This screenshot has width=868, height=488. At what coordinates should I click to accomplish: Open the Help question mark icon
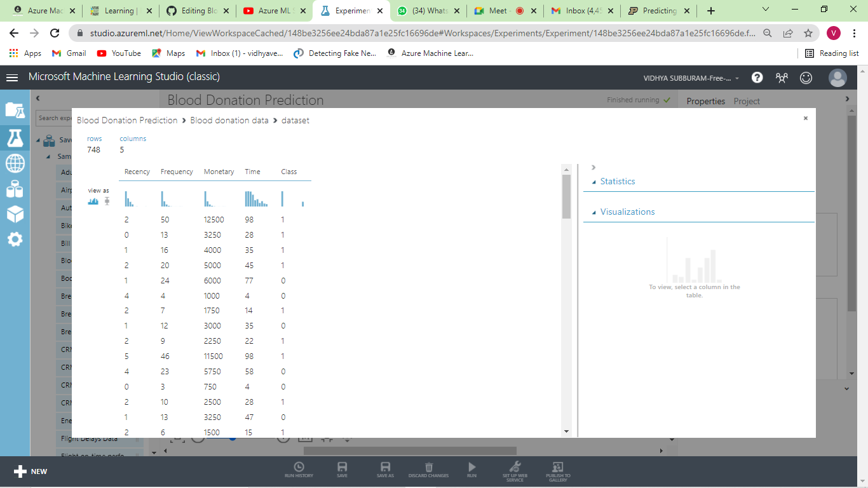point(757,78)
